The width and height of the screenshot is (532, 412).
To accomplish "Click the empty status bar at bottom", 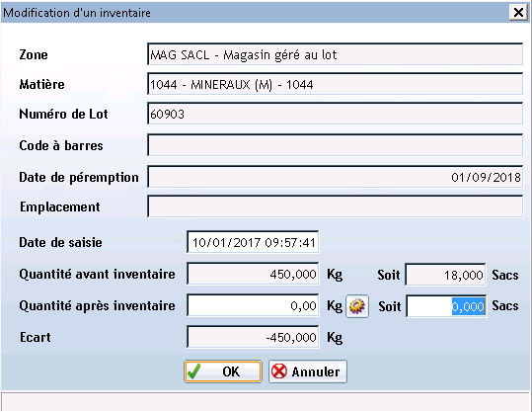I will click(266, 402).
